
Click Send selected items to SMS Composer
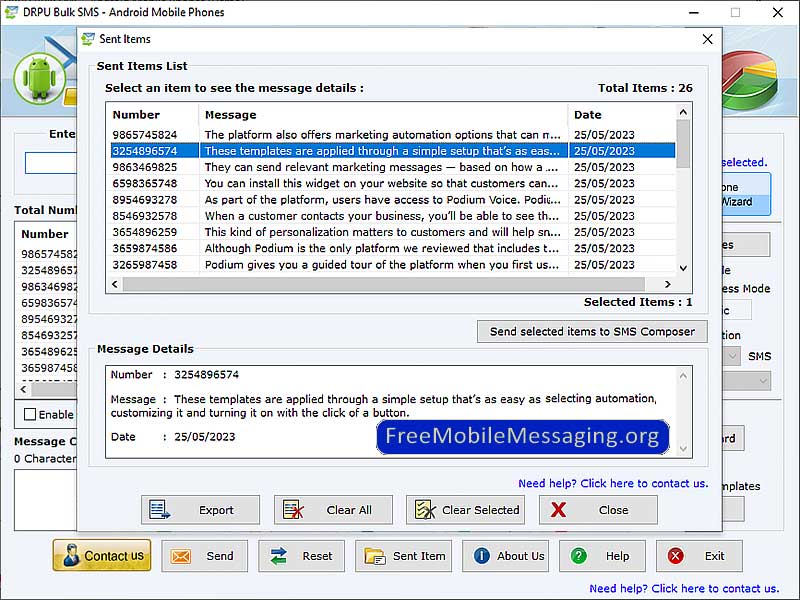click(592, 332)
